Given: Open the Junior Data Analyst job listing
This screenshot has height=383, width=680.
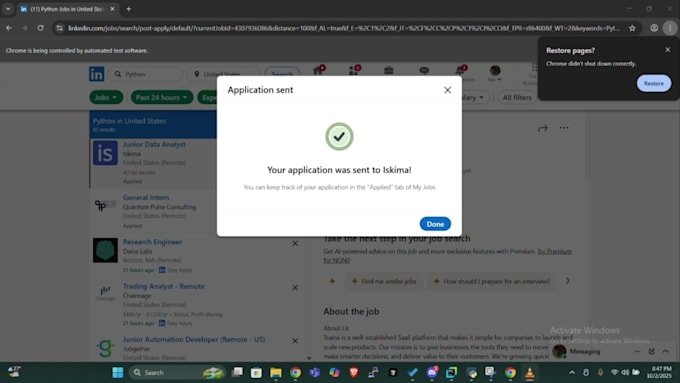Looking at the screenshot, I should coord(154,144).
